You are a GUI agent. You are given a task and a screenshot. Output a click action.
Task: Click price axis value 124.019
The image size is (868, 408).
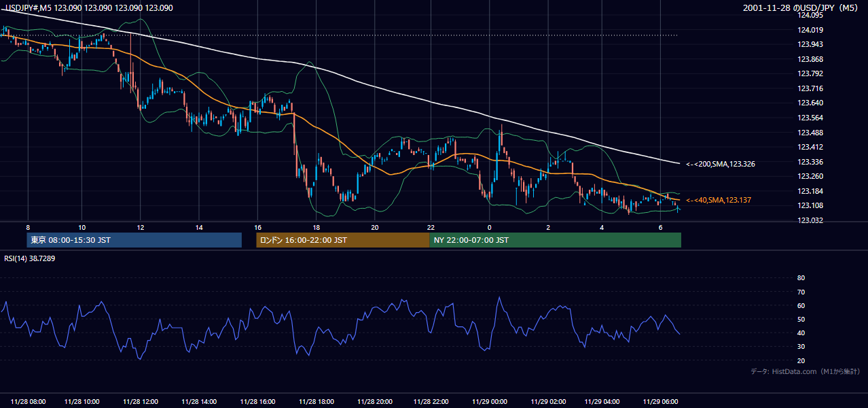[811, 30]
